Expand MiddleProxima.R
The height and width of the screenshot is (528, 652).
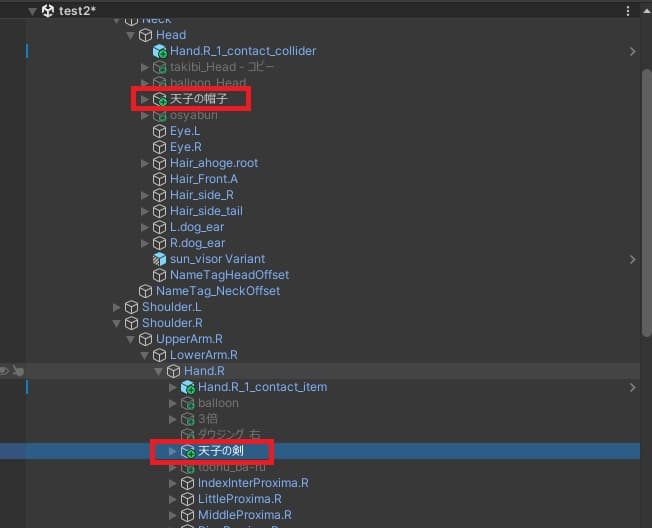[173, 515]
